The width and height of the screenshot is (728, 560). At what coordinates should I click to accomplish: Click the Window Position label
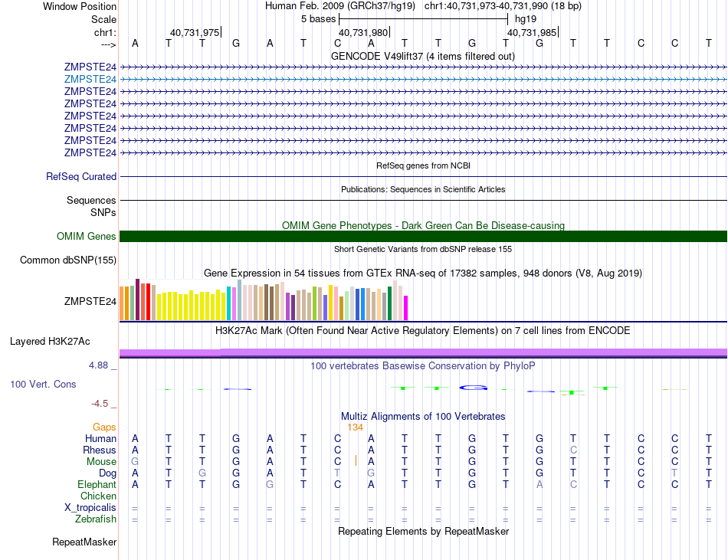(80, 6)
